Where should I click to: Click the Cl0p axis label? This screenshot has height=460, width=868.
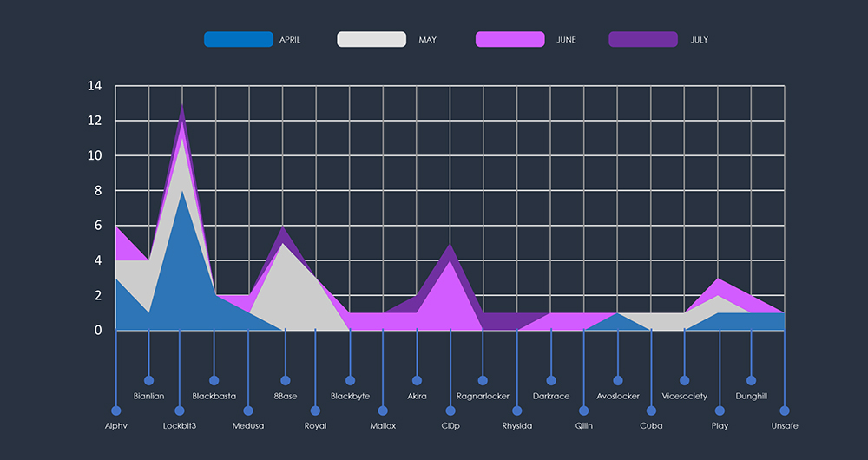click(x=450, y=426)
